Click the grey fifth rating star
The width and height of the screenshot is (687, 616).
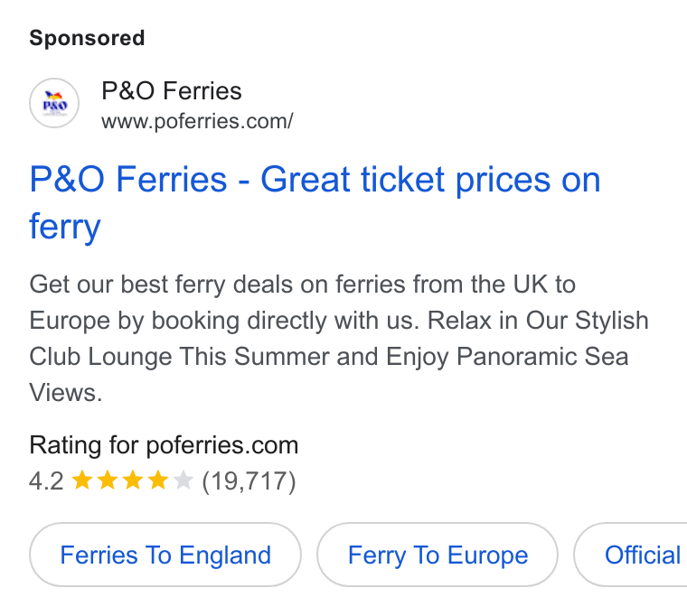tap(184, 480)
